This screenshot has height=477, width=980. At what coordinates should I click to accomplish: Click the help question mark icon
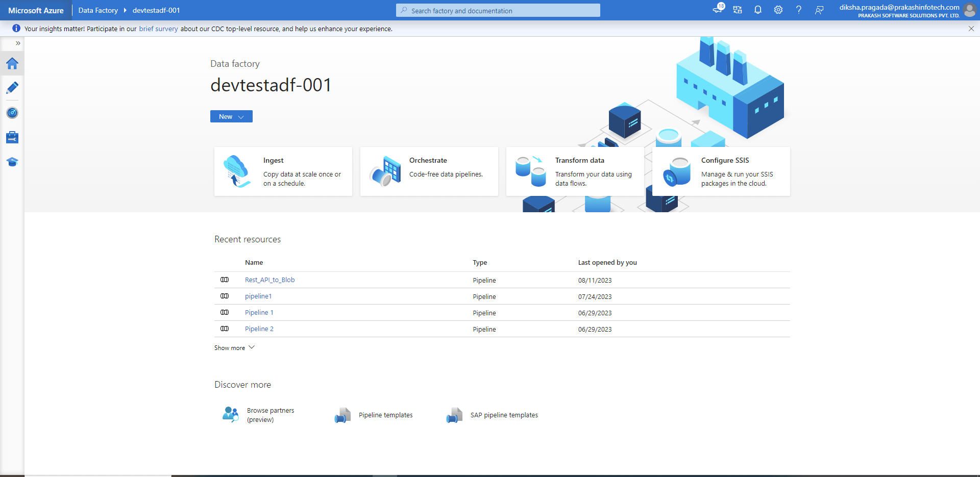click(x=799, y=10)
